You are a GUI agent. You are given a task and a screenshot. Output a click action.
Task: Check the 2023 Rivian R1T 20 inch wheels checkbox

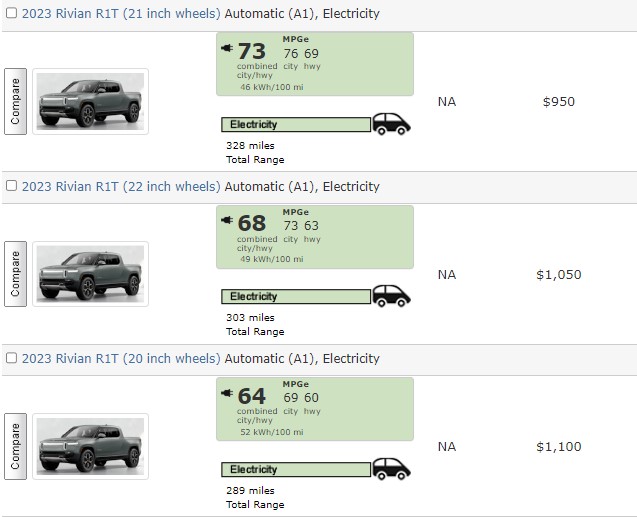(11, 359)
